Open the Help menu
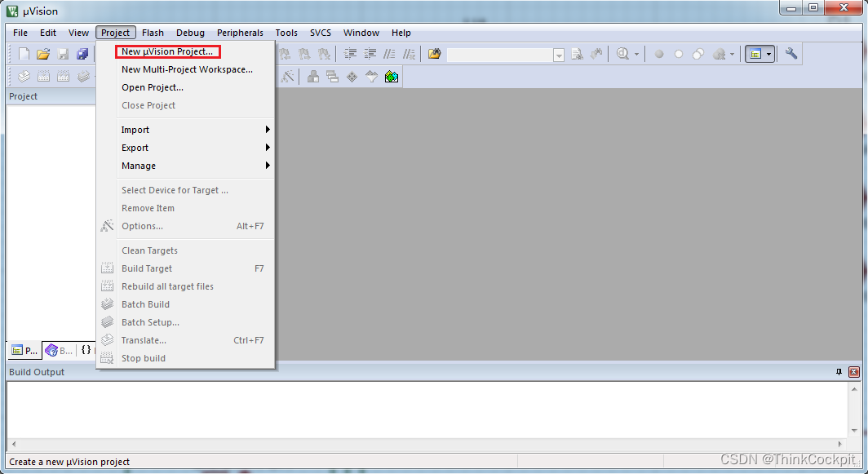 pos(401,33)
